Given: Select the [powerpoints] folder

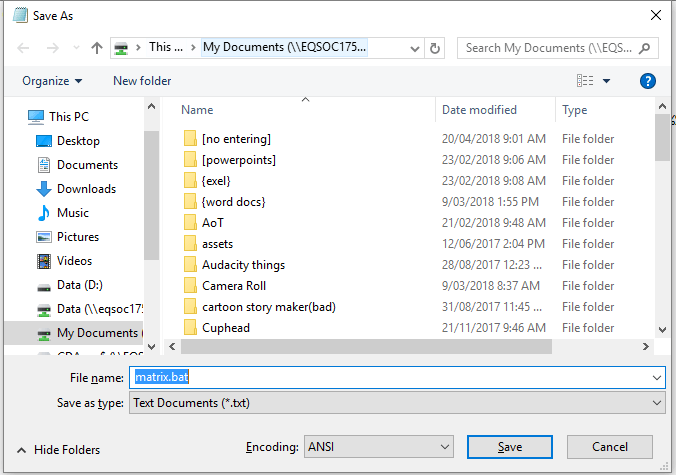Looking at the screenshot, I should coord(239,160).
